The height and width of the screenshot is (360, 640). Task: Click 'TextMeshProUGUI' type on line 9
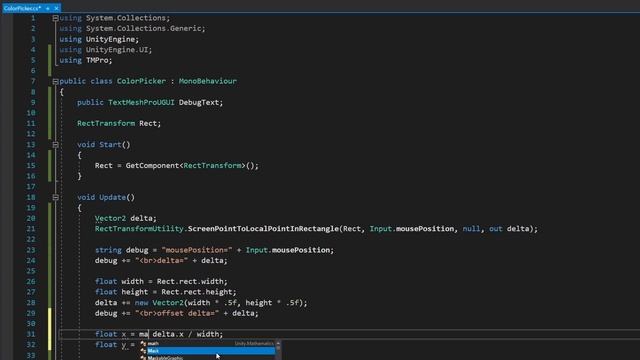(x=141, y=102)
